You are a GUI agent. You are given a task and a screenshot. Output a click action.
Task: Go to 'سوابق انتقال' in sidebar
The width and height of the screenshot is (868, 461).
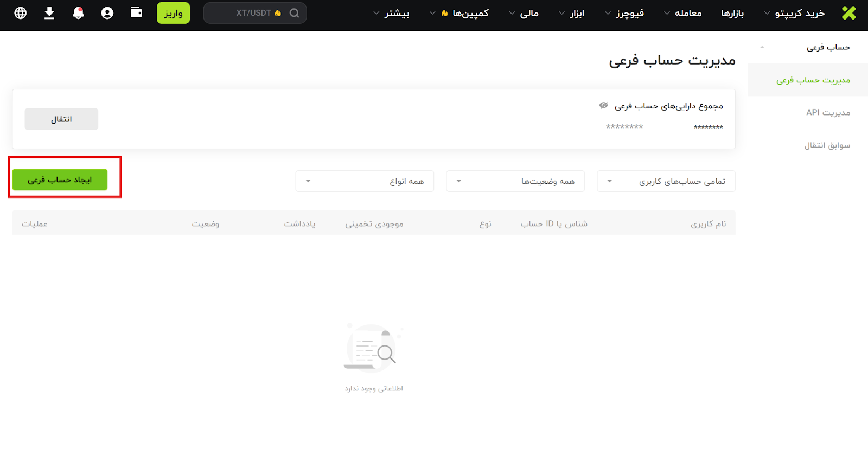point(827,145)
